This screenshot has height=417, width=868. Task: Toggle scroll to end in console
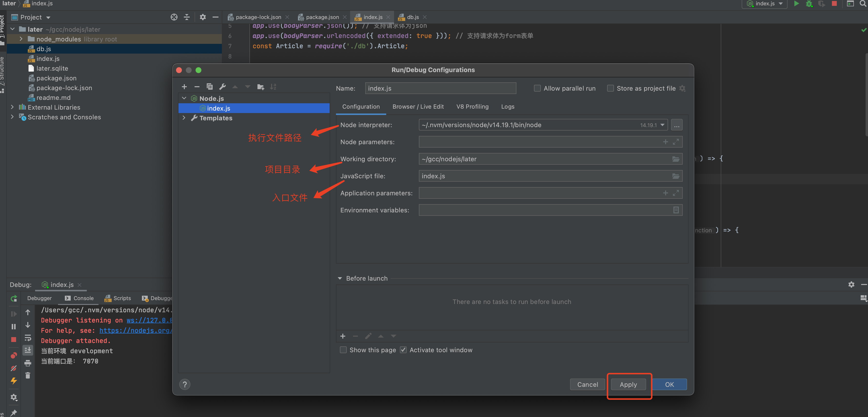[28, 350]
